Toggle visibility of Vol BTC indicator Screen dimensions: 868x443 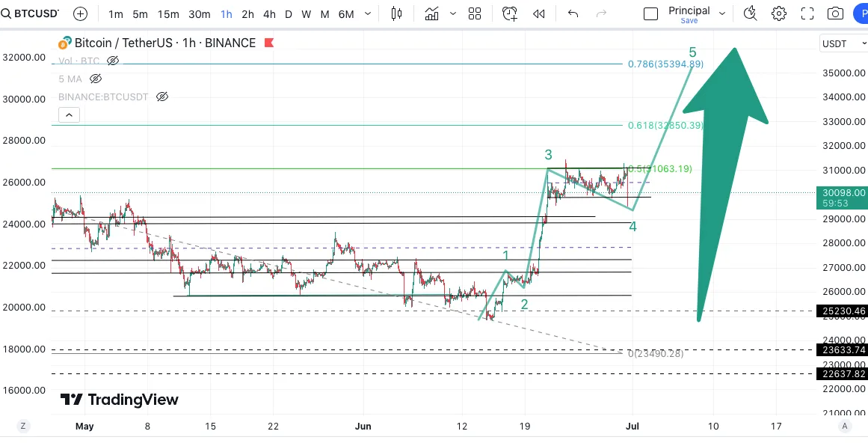point(113,61)
